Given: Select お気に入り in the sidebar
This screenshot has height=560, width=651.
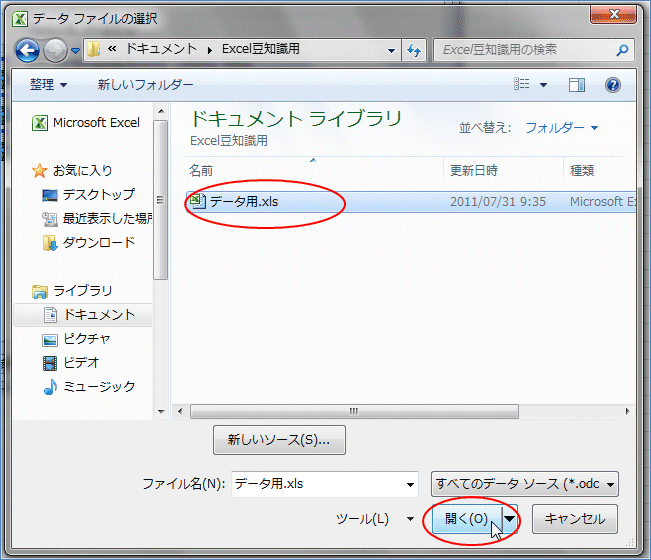Looking at the screenshot, I should [83, 170].
